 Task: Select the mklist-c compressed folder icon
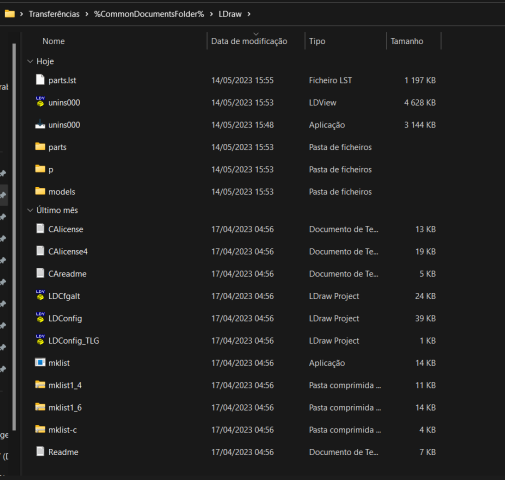click(x=40, y=429)
